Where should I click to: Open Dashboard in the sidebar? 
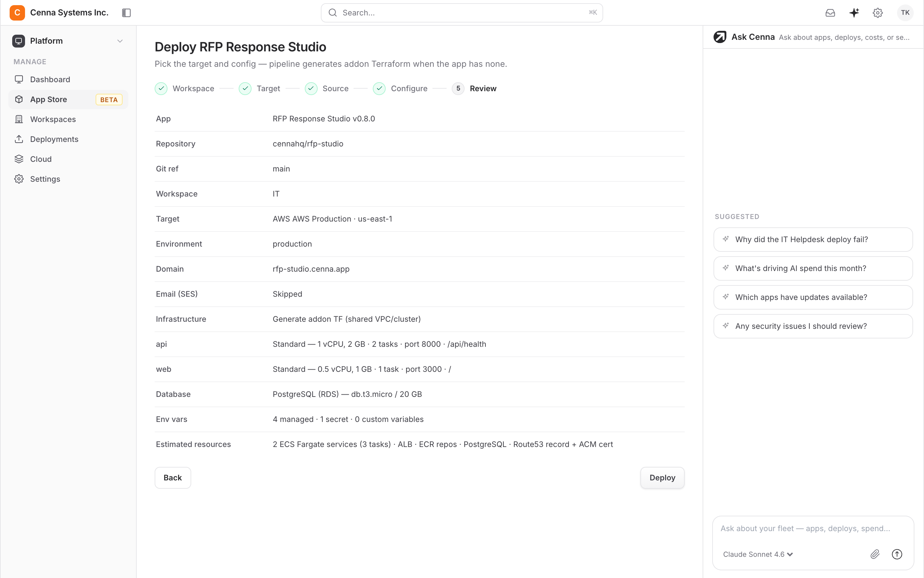(x=68, y=80)
